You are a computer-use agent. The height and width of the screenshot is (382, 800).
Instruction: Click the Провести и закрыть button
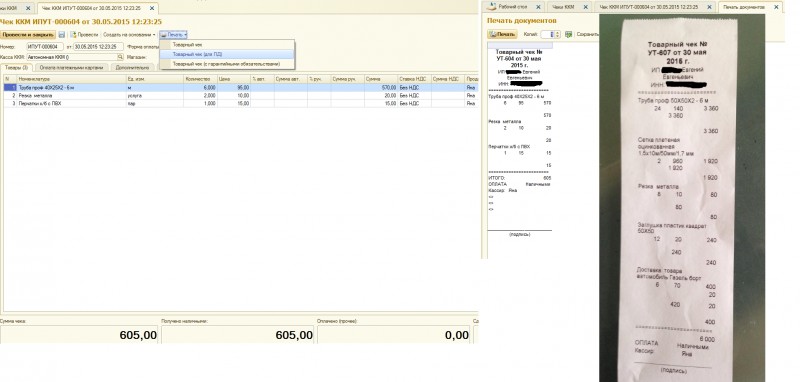point(28,35)
